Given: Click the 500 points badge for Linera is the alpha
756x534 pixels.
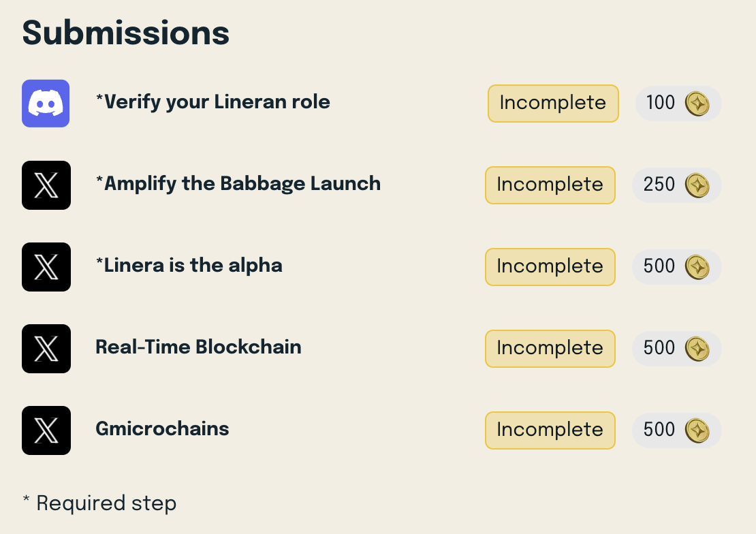Looking at the screenshot, I should (x=677, y=267).
